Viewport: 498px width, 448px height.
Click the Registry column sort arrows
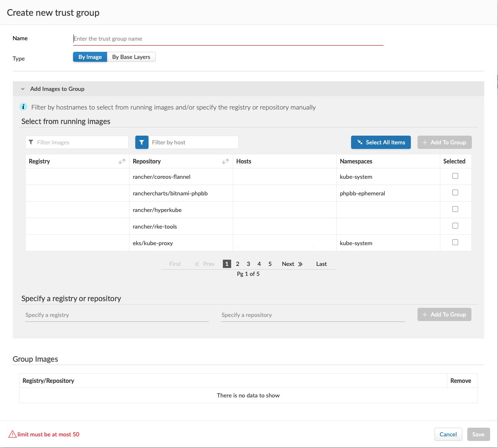click(122, 161)
